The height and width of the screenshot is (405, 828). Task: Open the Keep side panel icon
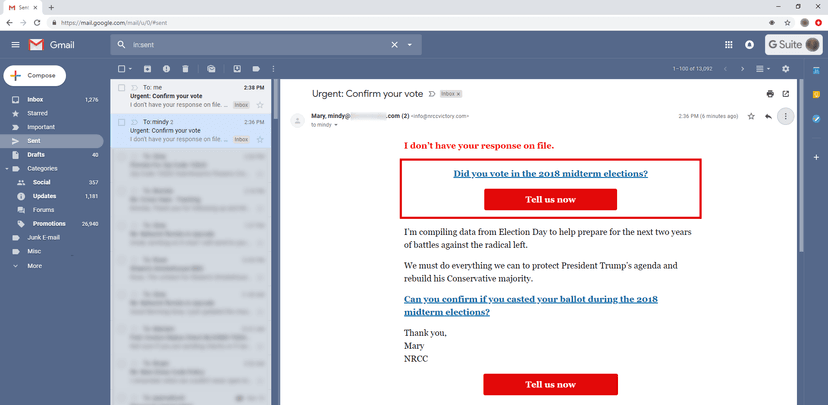click(816, 95)
